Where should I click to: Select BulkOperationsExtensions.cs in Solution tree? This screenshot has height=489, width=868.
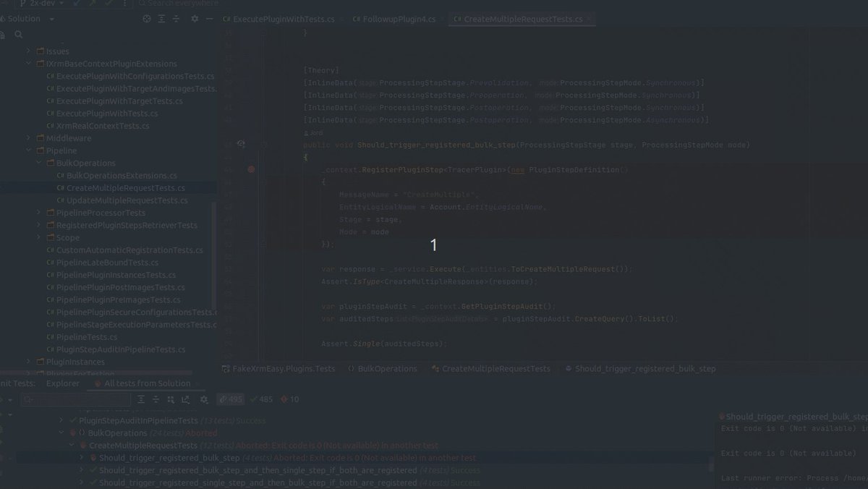(116, 176)
